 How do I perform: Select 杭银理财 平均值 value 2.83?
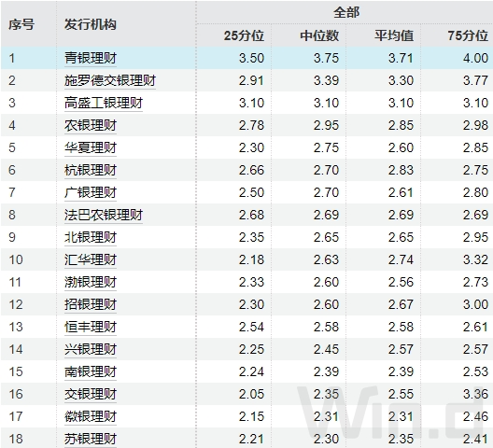point(401,170)
